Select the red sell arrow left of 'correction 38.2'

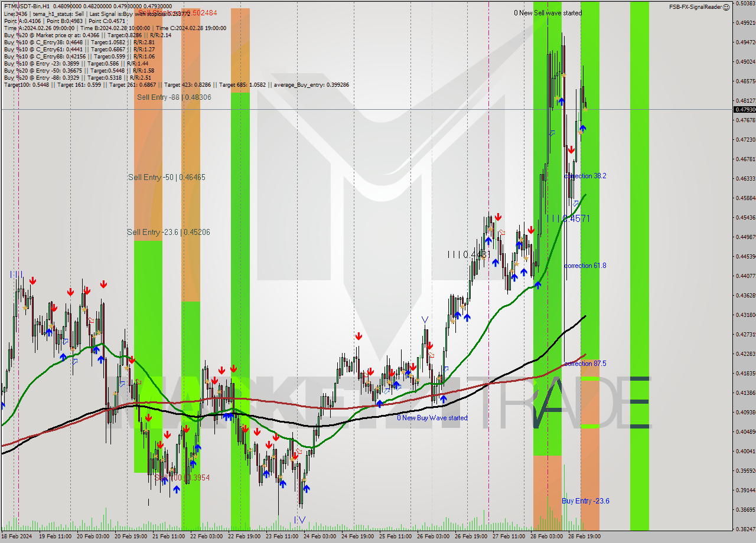coord(571,149)
